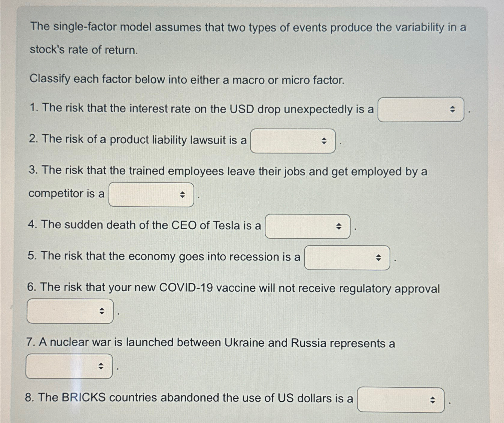Click the sort arrows icon in question 5 selector
This screenshot has width=504, height=423.
(378, 258)
